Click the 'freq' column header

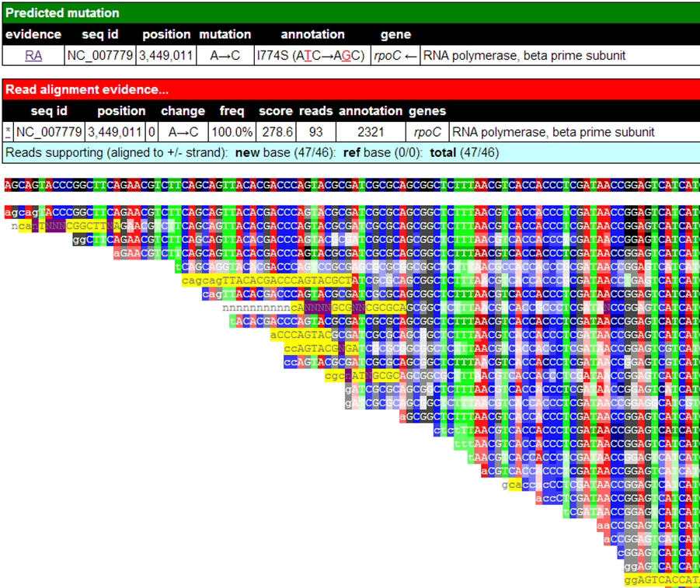[232, 111]
